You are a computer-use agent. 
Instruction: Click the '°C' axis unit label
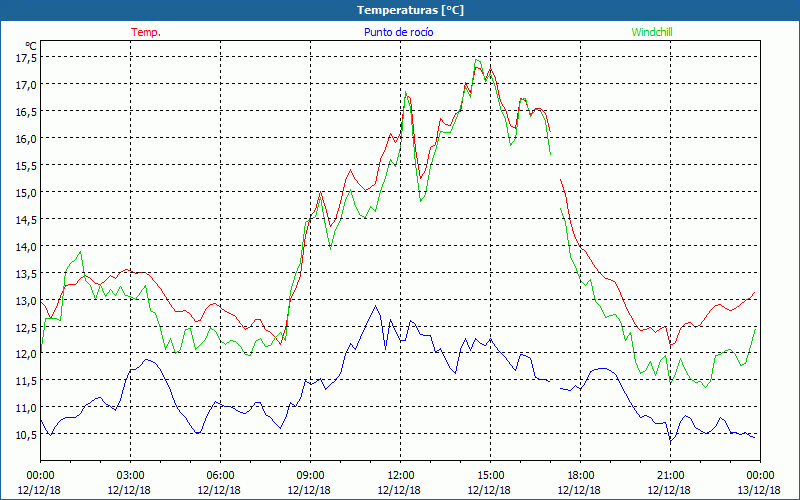click(x=31, y=46)
